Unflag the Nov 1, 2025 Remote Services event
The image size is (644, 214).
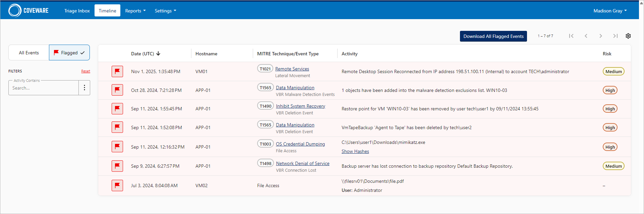[x=117, y=71]
